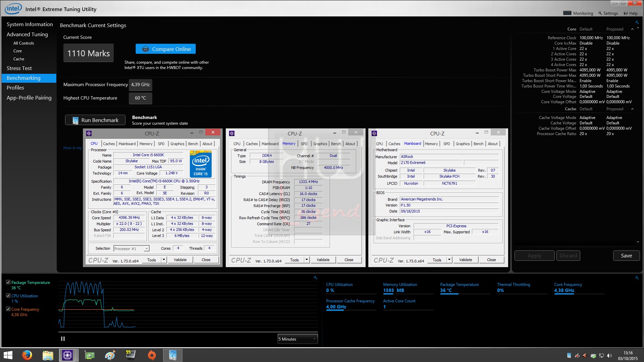Open Settings wrench in top bar
Image resolution: width=644 pixels, height=362 pixels.
tap(608, 13)
